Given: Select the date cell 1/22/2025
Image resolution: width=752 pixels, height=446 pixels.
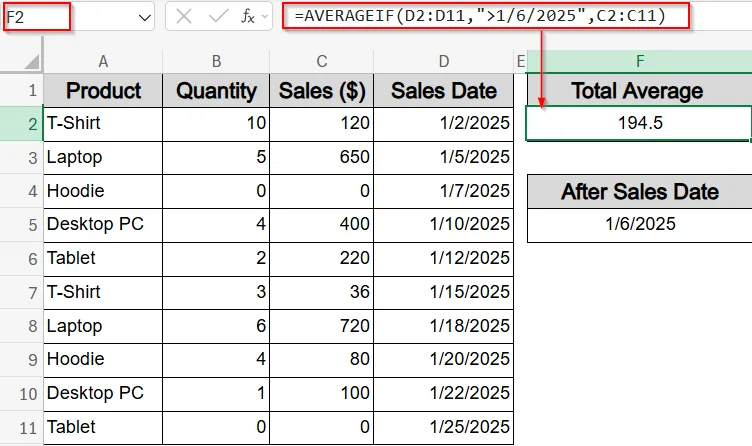Looking at the screenshot, I should click(444, 394).
